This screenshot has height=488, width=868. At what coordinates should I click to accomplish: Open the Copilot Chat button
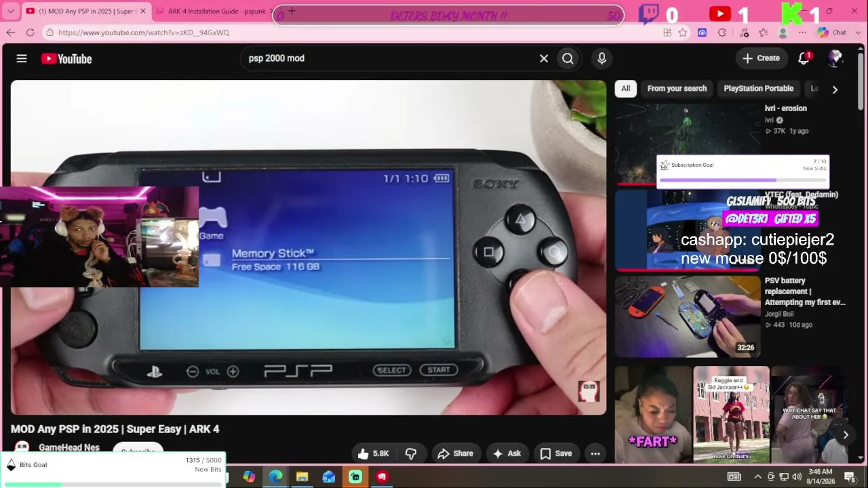pos(832,33)
